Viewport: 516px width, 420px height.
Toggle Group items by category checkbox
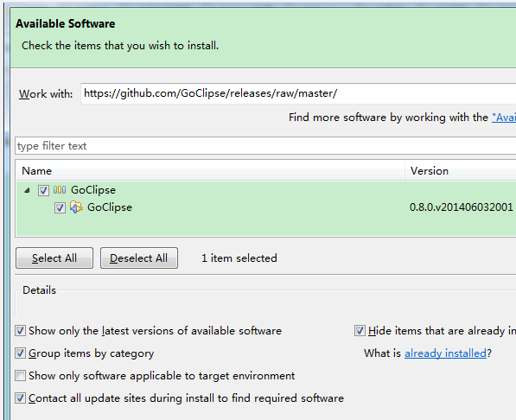click(x=21, y=353)
